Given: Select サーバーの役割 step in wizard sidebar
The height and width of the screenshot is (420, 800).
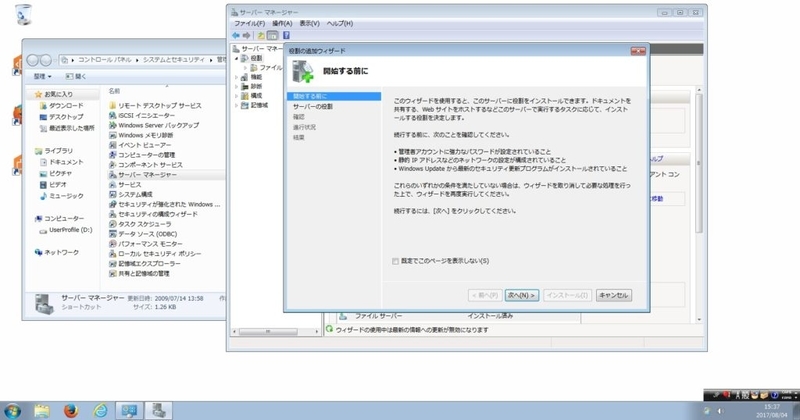Looking at the screenshot, I should pos(313,107).
